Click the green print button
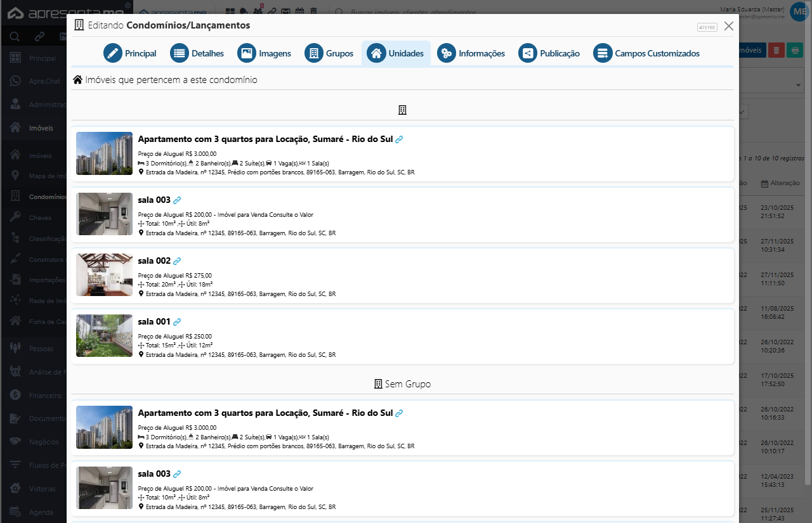Viewport: 812px width, 523px height. pos(794,50)
